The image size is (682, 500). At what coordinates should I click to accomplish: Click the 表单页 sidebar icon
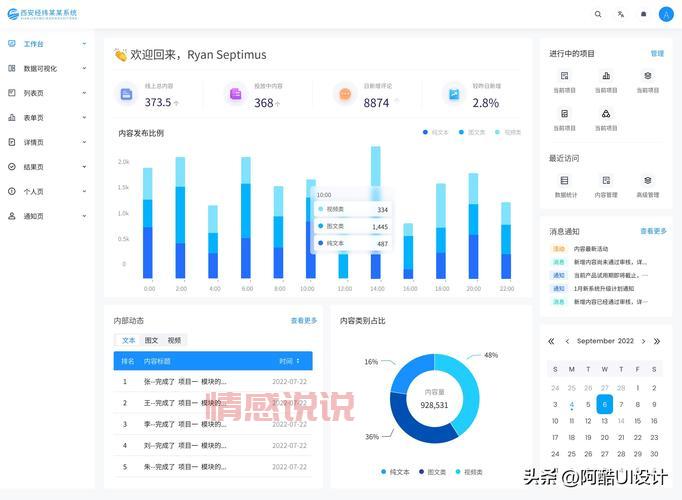12,117
